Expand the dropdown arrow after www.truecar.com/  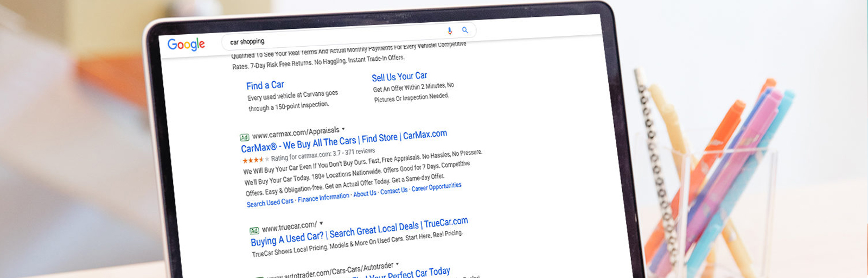(321, 223)
